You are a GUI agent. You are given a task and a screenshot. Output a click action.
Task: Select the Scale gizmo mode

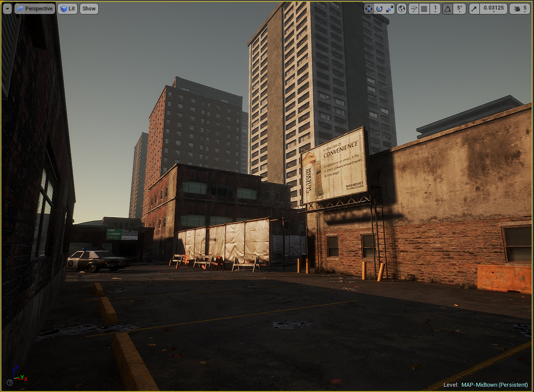[x=389, y=9]
